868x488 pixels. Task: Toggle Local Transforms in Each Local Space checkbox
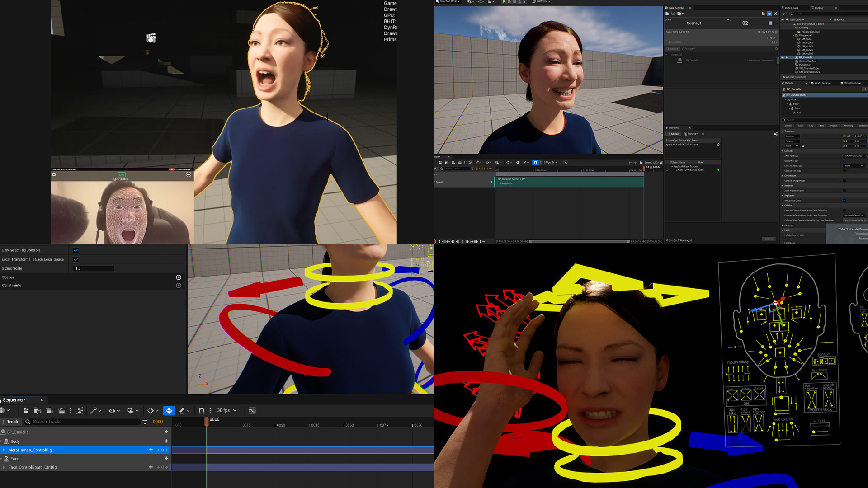tap(75, 259)
